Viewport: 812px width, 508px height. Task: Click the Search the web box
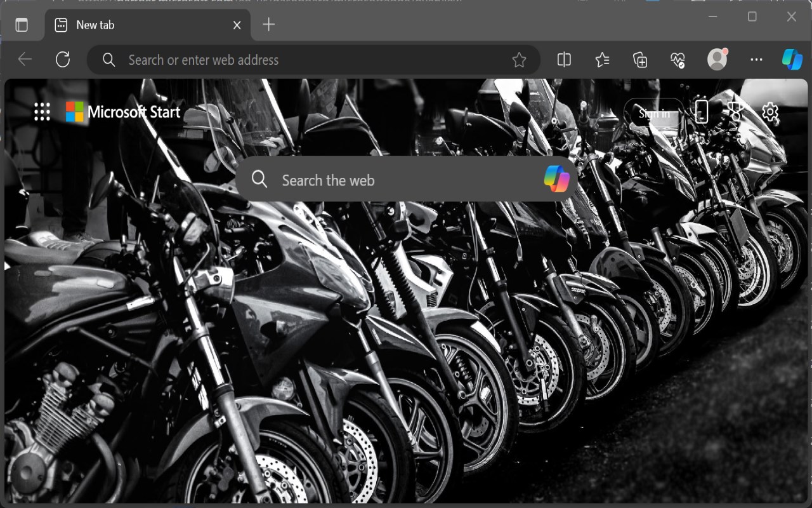click(406, 180)
